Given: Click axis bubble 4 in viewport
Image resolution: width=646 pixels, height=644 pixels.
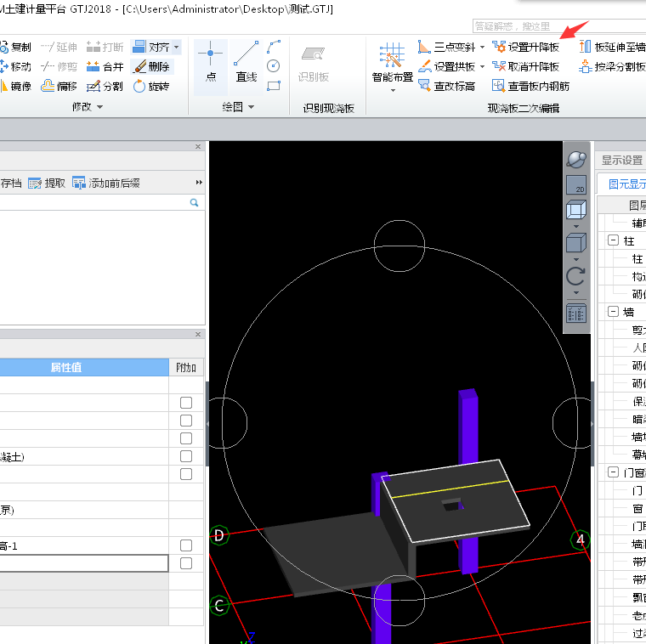Looking at the screenshot, I should pyautogui.click(x=580, y=539).
